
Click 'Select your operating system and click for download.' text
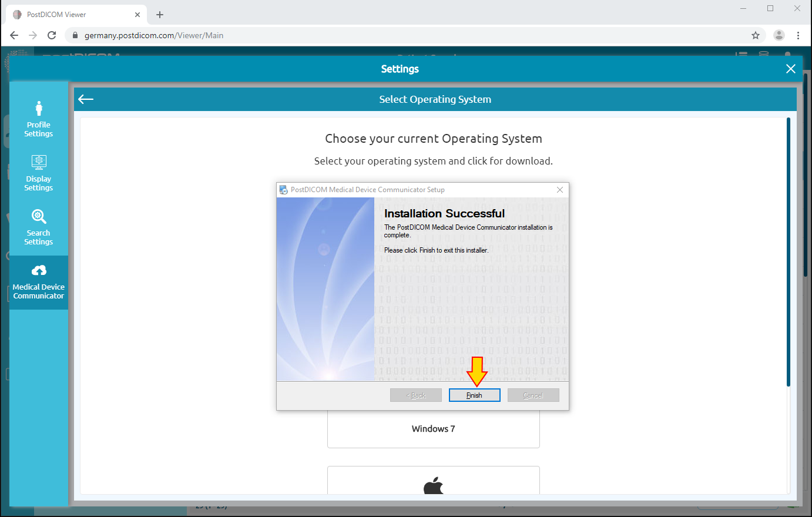[434, 161]
